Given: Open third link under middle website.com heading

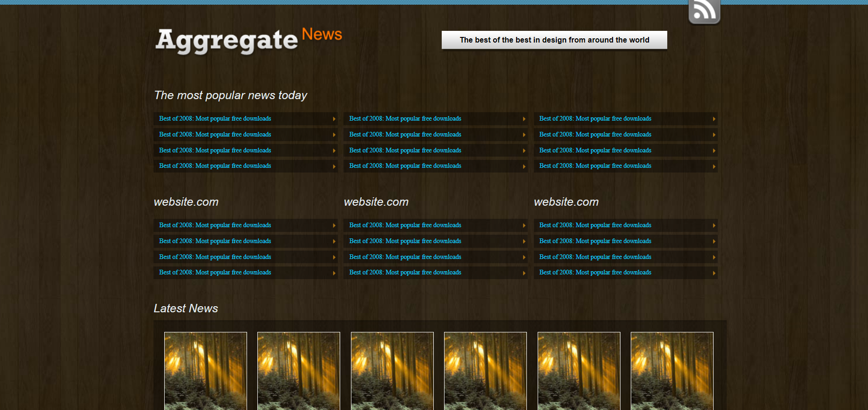Looking at the screenshot, I should (x=405, y=257).
